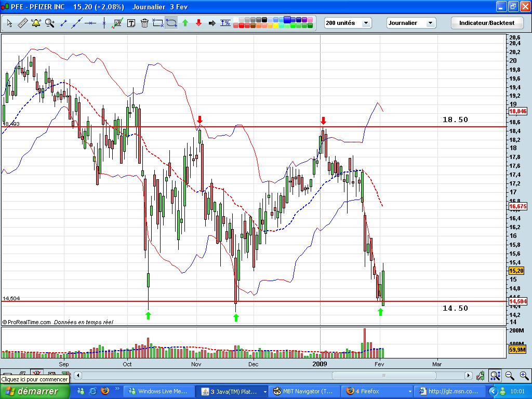Image resolution: width=532 pixels, height=399 pixels.
Task: Toggle the percentage scale tool
Action: [225, 23]
